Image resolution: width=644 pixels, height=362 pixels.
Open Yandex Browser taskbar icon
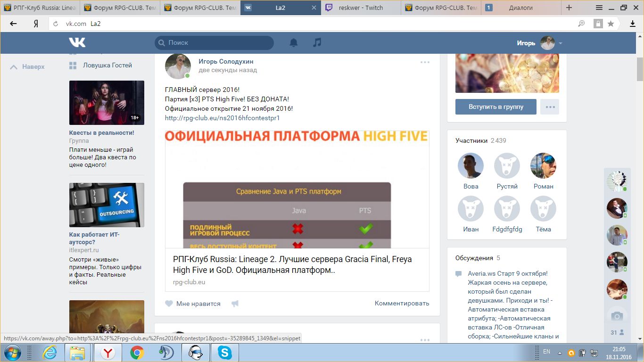pyautogui.click(x=108, y=353)
